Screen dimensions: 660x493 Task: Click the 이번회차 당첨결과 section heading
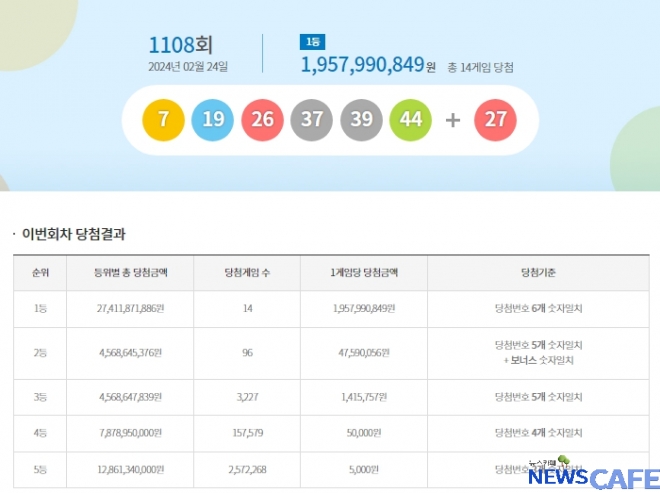[x=74, y=234]
